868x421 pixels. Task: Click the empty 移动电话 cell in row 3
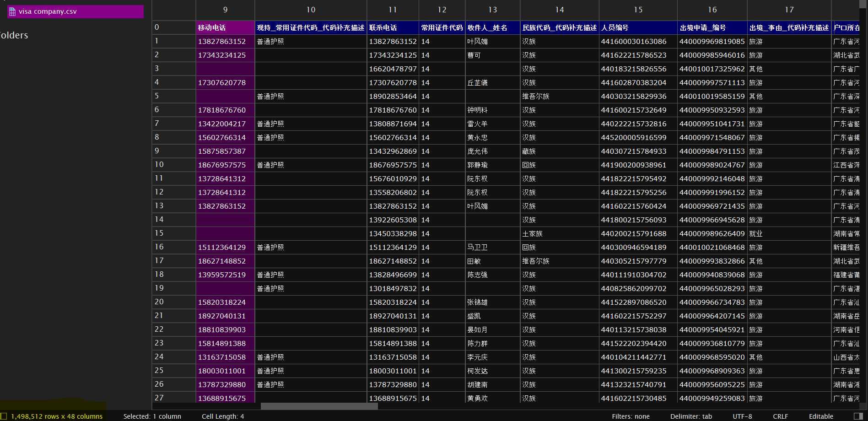[x=225, y=69]
